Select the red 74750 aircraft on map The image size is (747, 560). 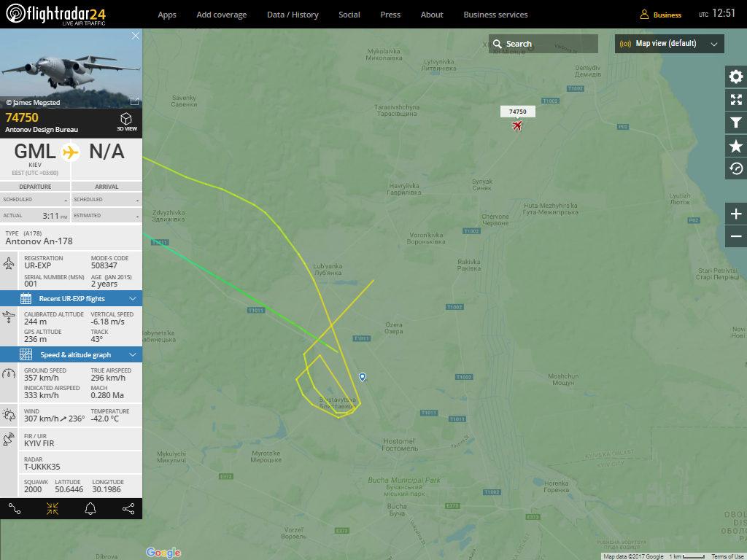coord(517,125)
